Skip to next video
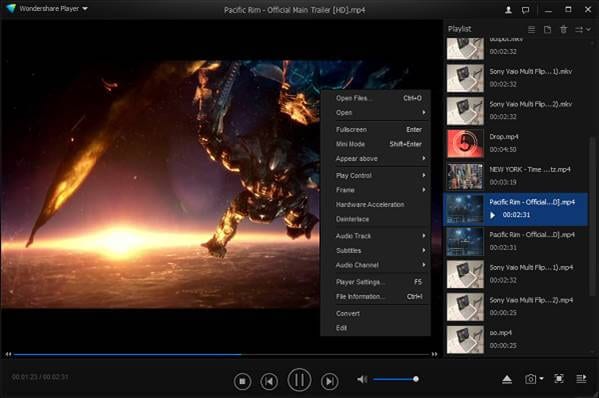599x398 pixels. click(x=329, y=381)
